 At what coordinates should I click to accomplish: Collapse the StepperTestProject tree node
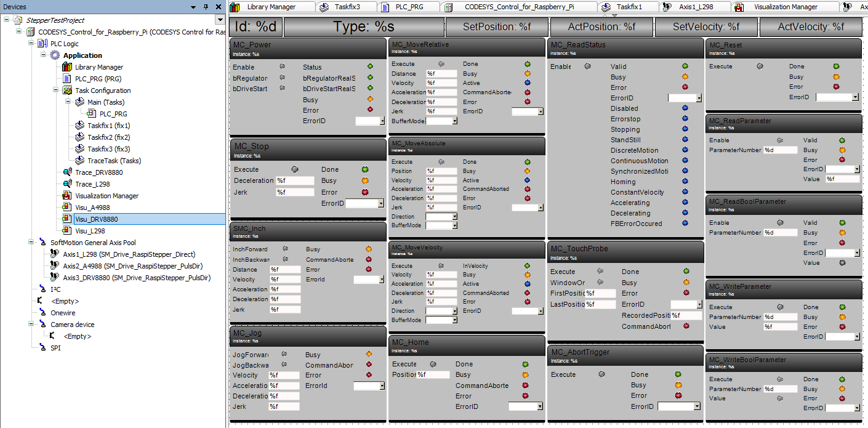[7, 20]
